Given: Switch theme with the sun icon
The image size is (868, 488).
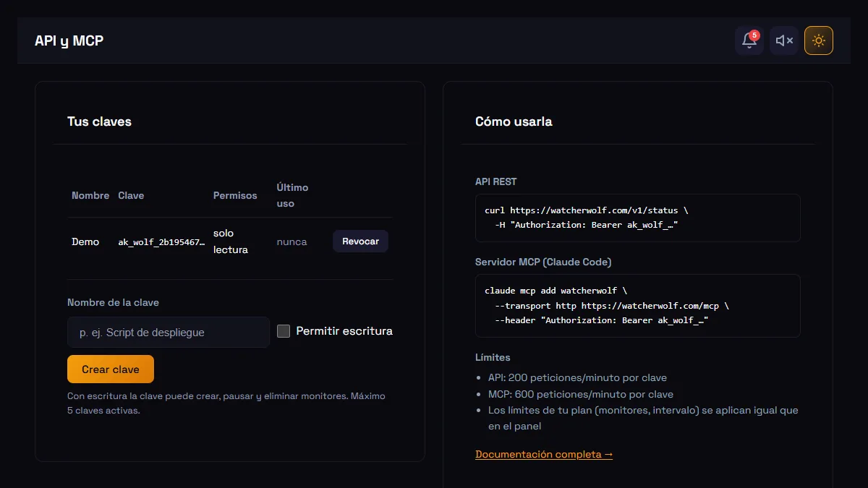Looking at the screenshot, I should tap(819, 40).
